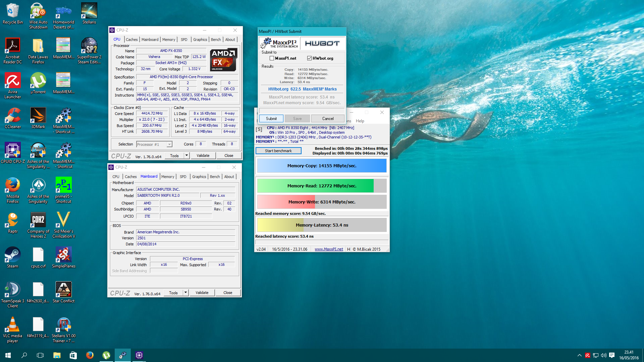644x362 pixels.
Task: Launch Star Conflict desktop icon
Action: click(64, 292)
